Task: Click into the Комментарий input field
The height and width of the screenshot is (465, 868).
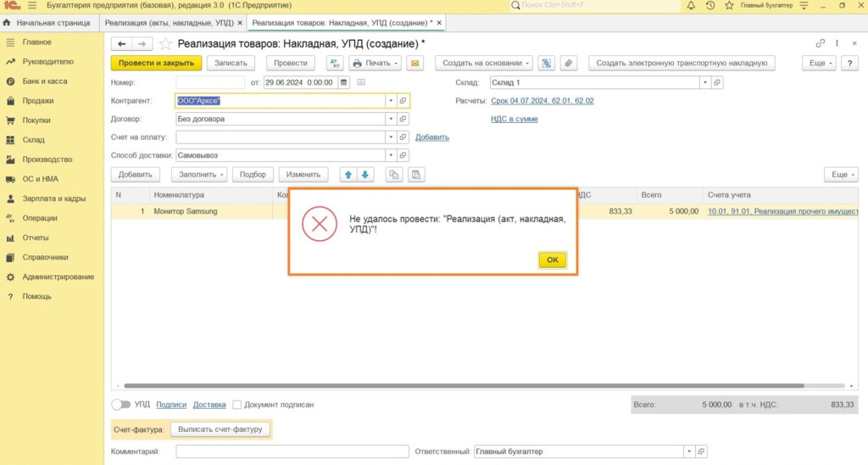Action: pyautogui.click(x=292, y=451)
